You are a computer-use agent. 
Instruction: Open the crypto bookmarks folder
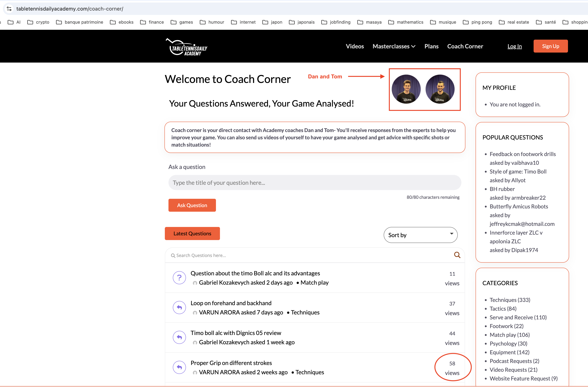pos(38,22)
